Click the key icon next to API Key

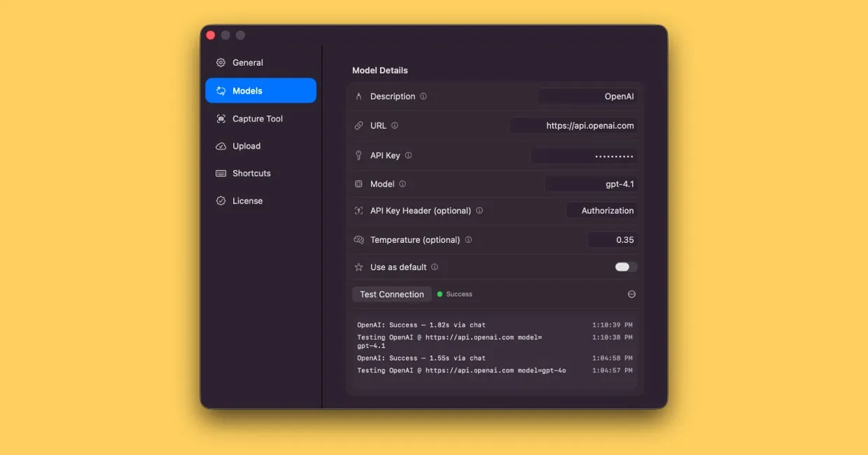point(359,155)
